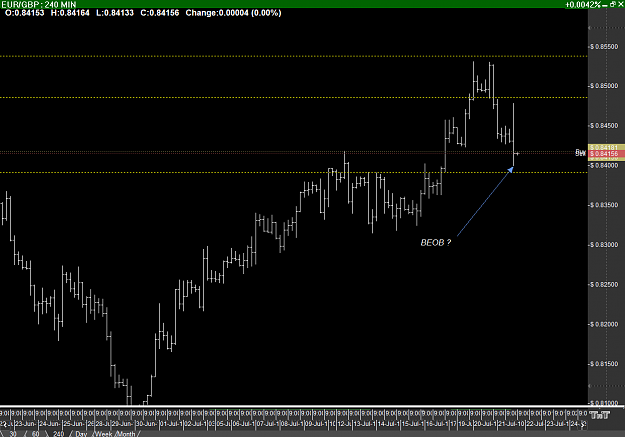Select the 240 minute timeframe tab
This screenshot has width=625, height=437.
click(x=58, y=434)
